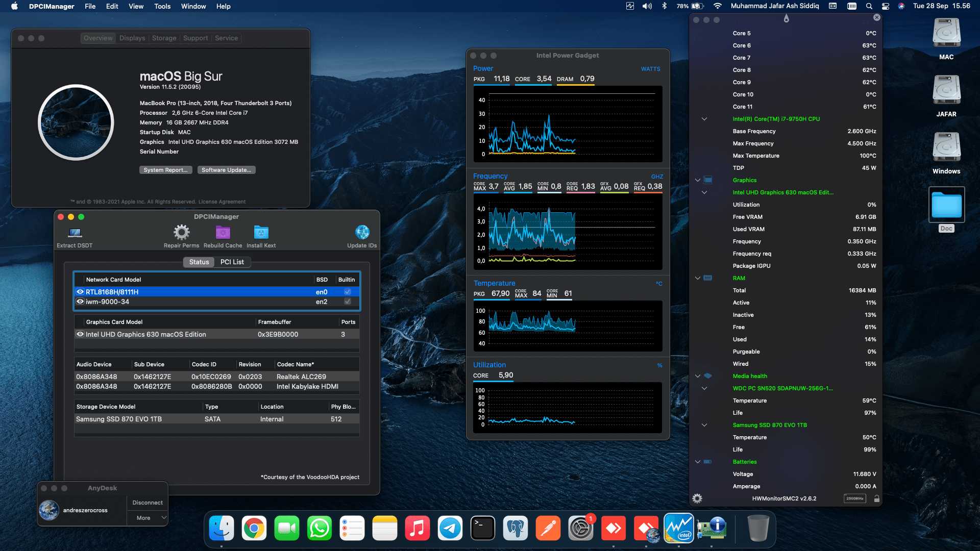Screen dimensions: 980x551
Task: Click the System Report button
Action: (x=166, y=170)
